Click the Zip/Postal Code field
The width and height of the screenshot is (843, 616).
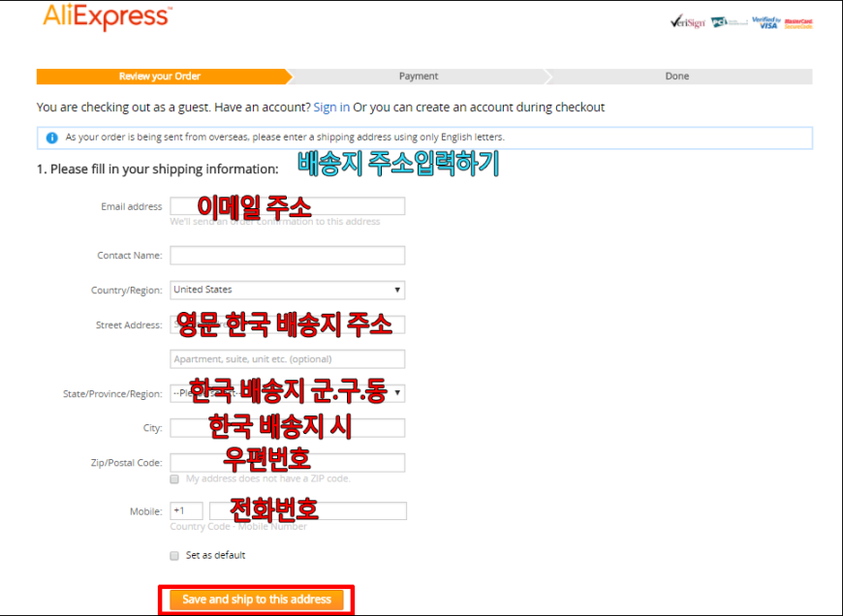(288, 463)
